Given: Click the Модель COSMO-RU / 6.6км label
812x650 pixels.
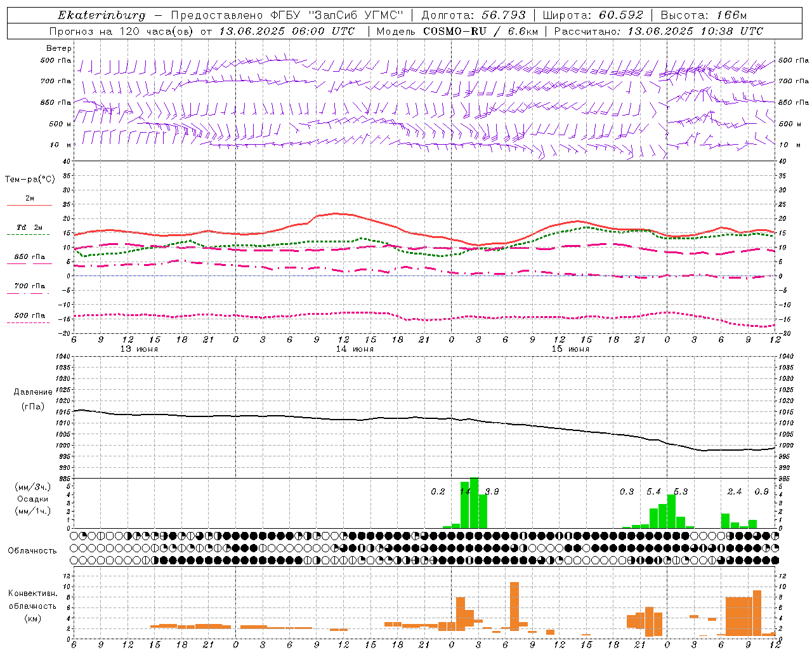Looking at the screenshot, I should [457, 31].
